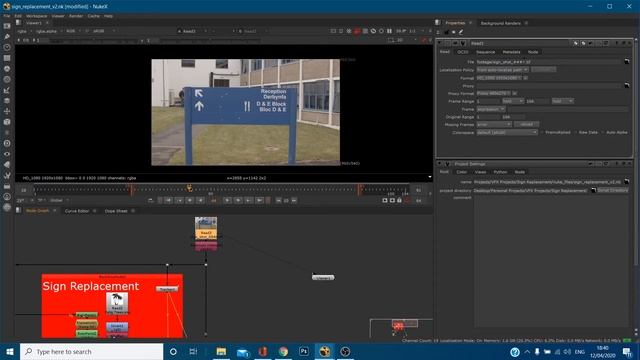This screenshot has height=360, width=640.
Task: Open the rgba channel layer dropdown
Action: tap(24, 31)
